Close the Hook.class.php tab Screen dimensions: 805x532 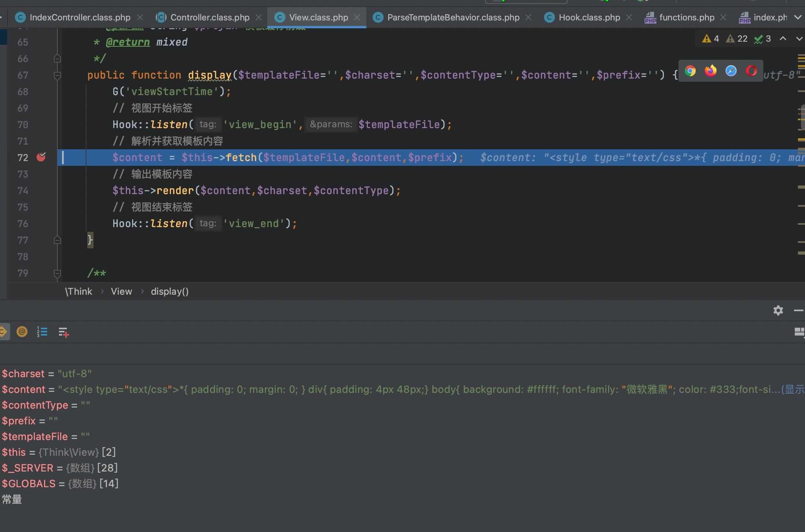(629, 18)
